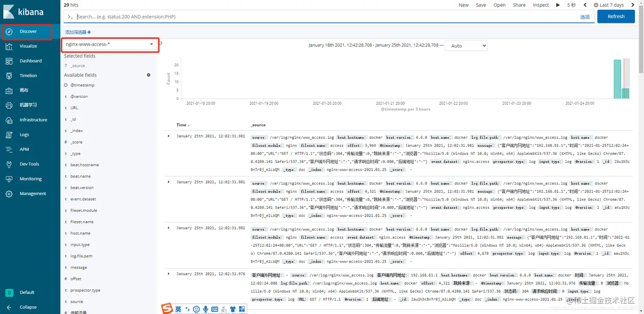Open the APM icon in sidebar
Screen dimensions: 644x314
(9, 149)
